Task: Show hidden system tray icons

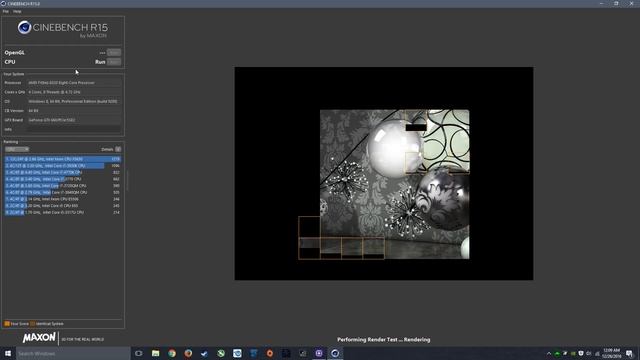Action: coord(549,353)
